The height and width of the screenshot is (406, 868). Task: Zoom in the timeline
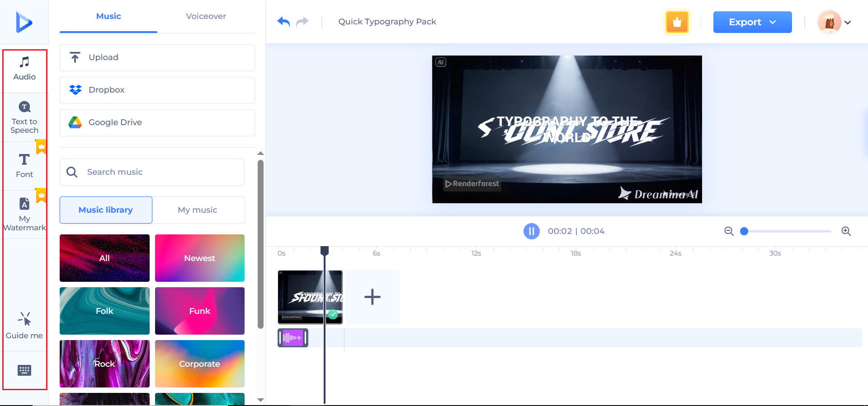click(846, 231)
